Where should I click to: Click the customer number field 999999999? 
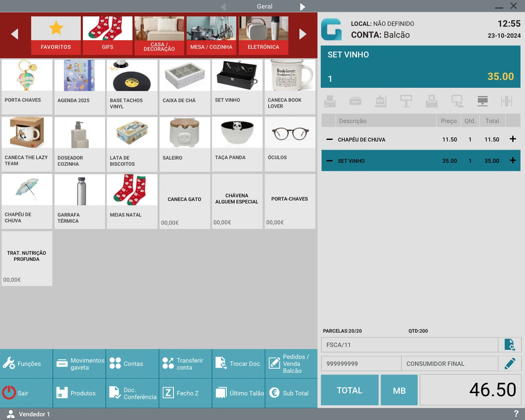[x=361, y=363]
